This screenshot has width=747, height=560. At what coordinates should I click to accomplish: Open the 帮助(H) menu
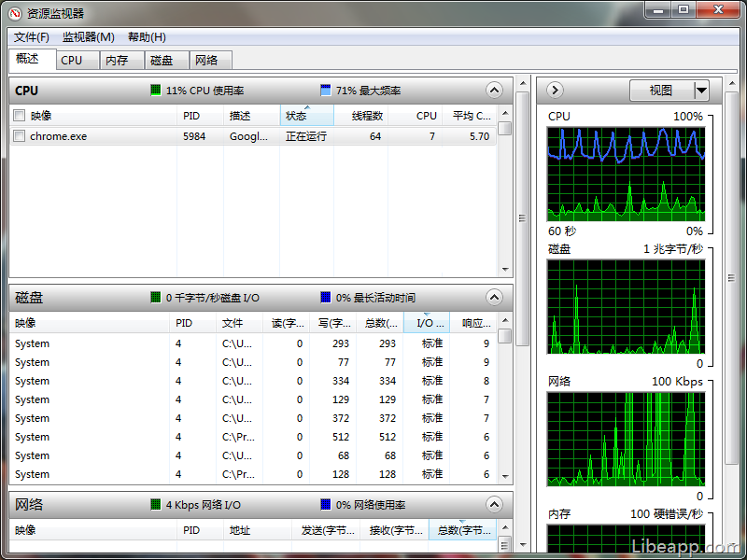point(147,37)
